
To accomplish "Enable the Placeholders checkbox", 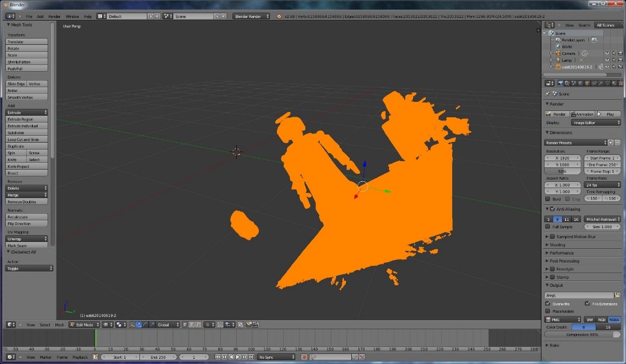I will (548, 311).
